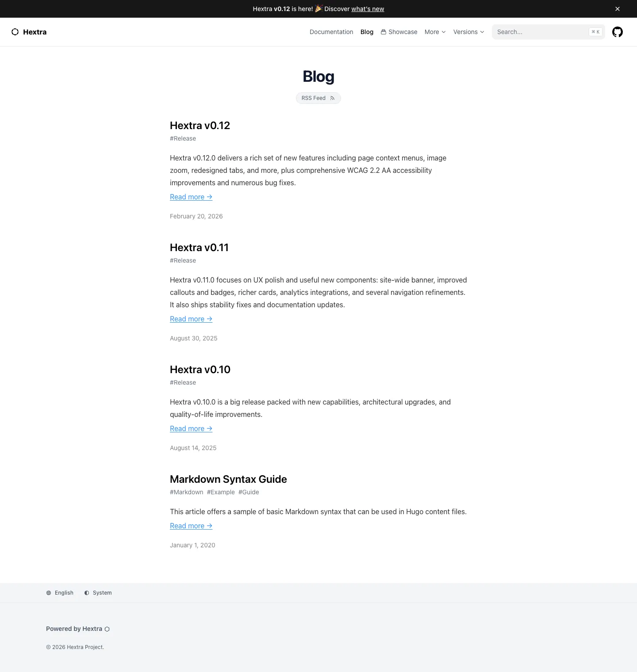Viewport: 637px width, 672px height.
Task: Expand the Versions dropdown menu
Action: [x=469, y=32]
